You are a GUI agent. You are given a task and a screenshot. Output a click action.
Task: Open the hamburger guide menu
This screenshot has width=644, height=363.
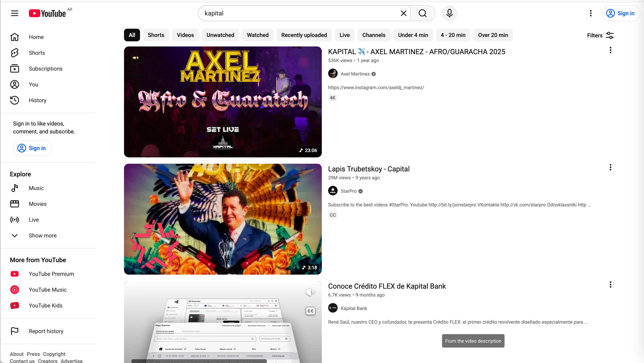[15, 13]
